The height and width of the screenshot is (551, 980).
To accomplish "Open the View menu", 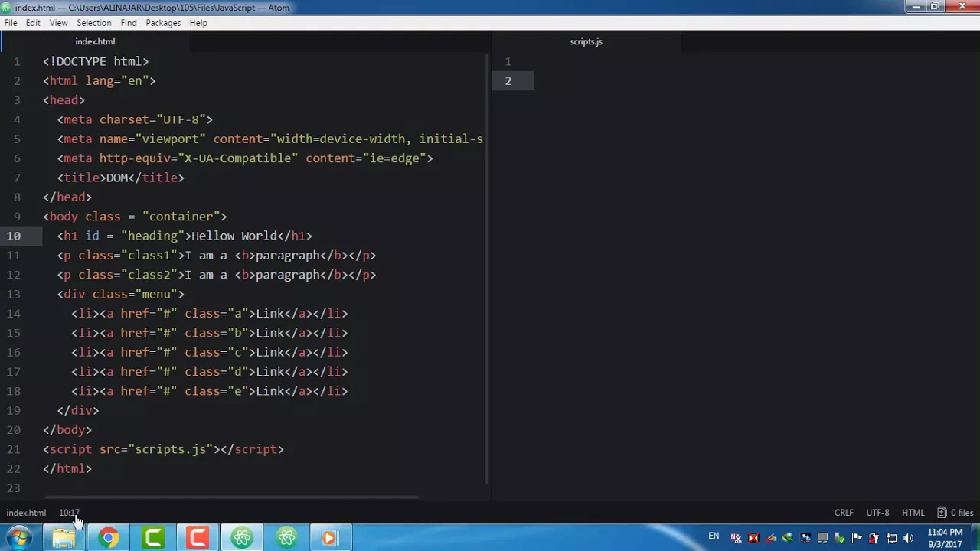I will [58, 23].
